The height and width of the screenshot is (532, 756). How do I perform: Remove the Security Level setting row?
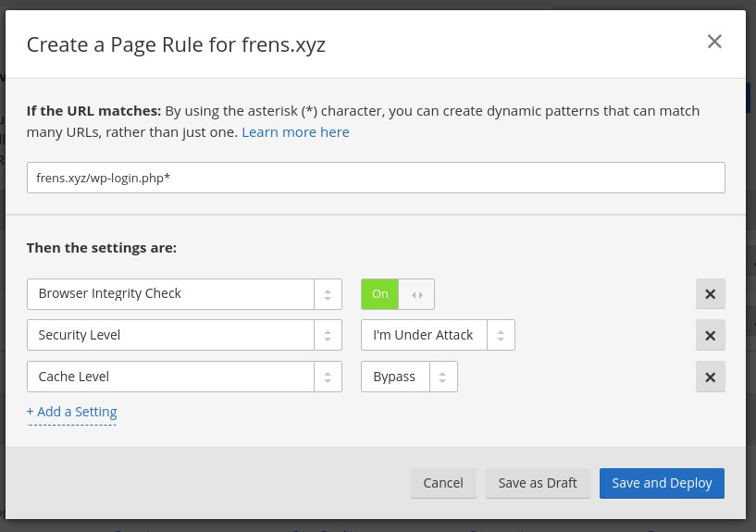pos(711,335)
